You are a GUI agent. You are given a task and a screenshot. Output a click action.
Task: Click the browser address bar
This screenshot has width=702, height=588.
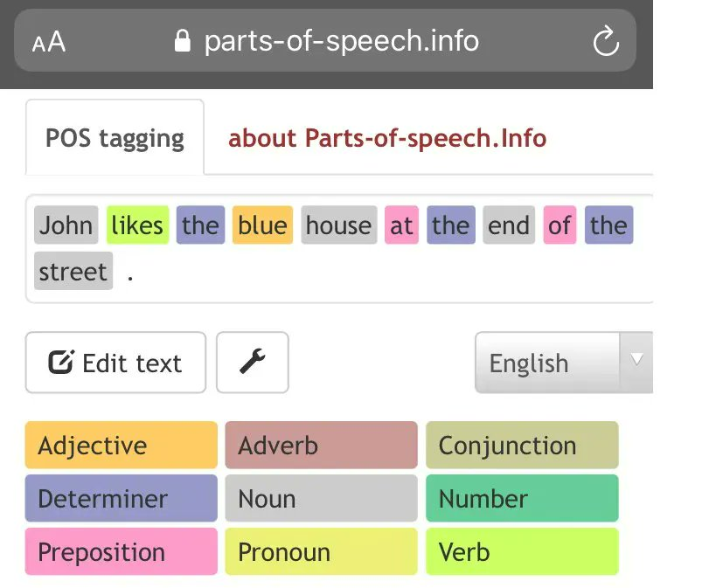[x=339, y=40]
